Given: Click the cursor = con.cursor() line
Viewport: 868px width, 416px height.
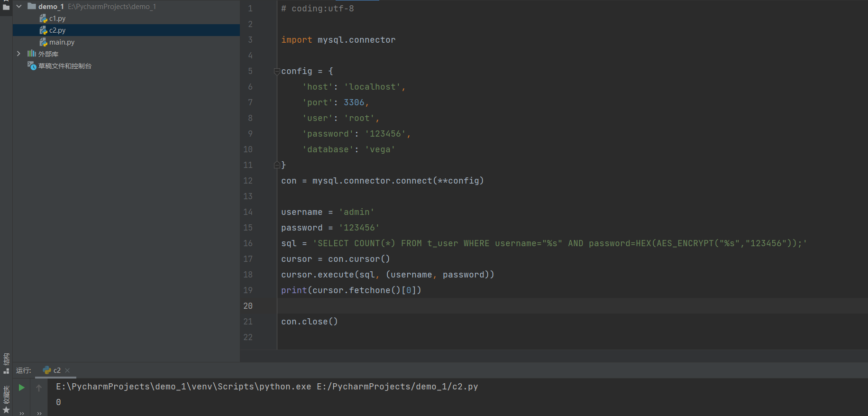Looking at the screenshot, I should click(336, 259).
